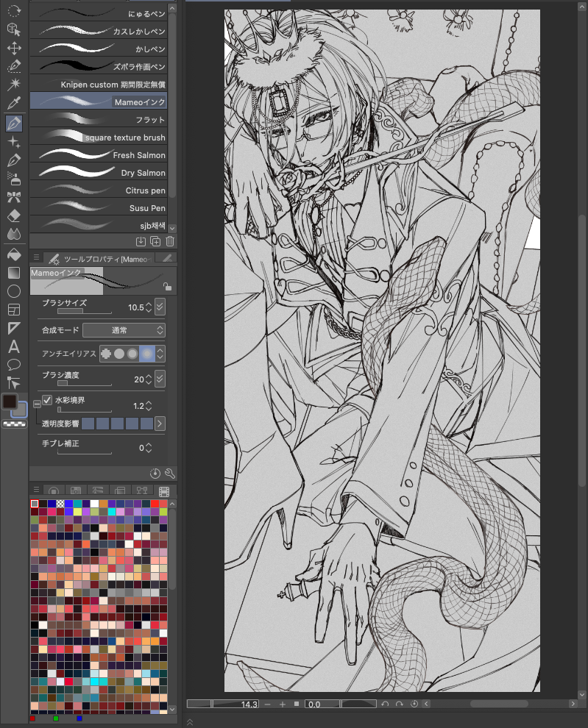Select the Eyedropper tool
Image resolution: width=588 pixels, height=728 pixels.
tap(14, 103)
